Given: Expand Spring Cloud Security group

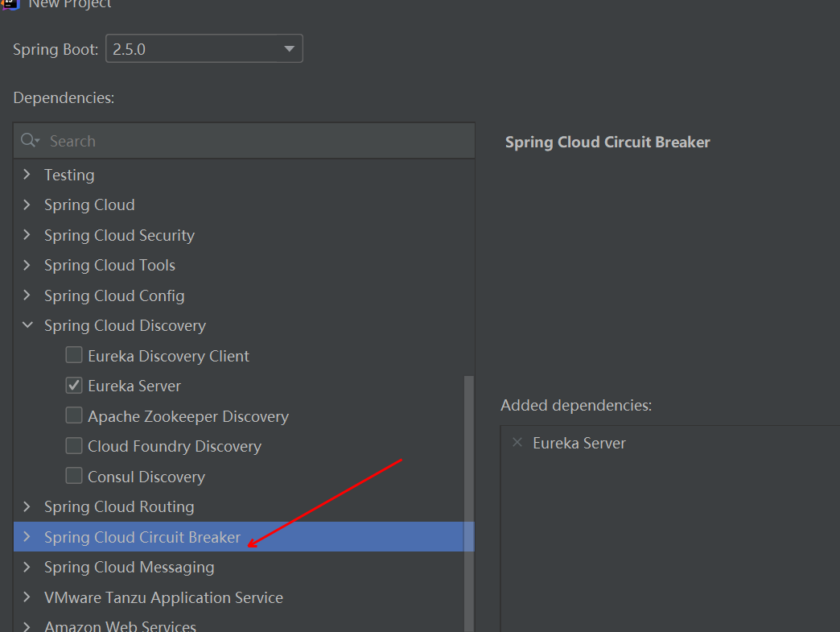Looking at the screenshot, I should click(x=27, y=235).
